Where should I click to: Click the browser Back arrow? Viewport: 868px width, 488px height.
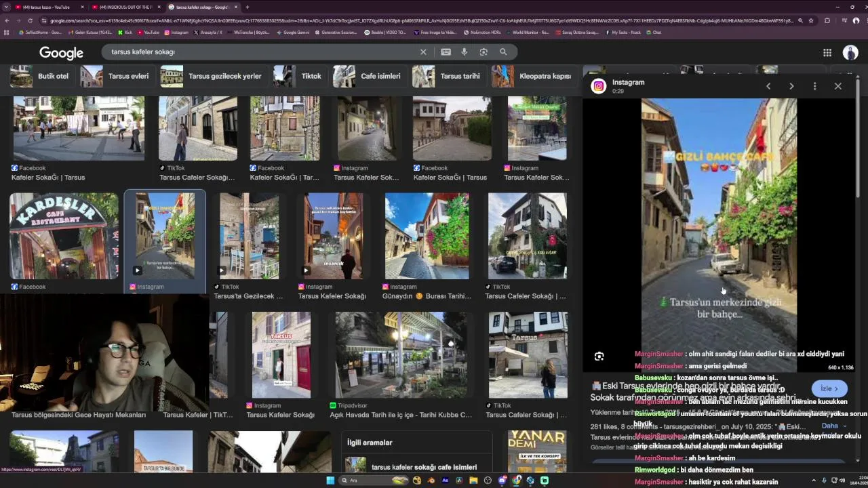click(7, 20)
